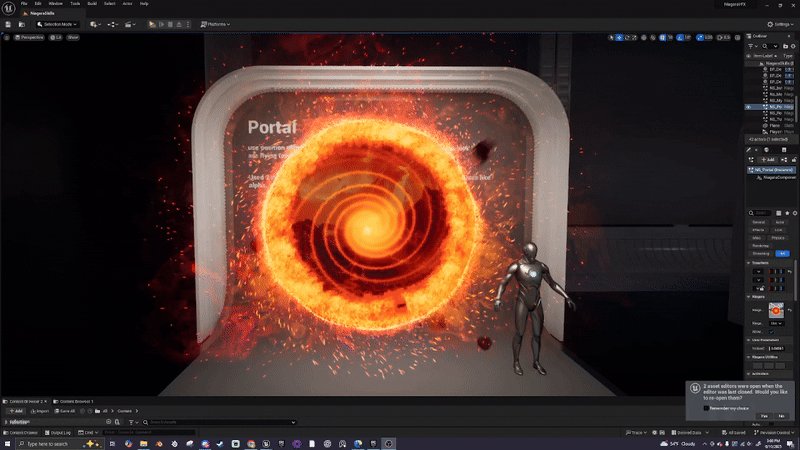Click No in the re-open editors prompt
Image resolution: width=800 pixels, height=450 pixels.
781,416
